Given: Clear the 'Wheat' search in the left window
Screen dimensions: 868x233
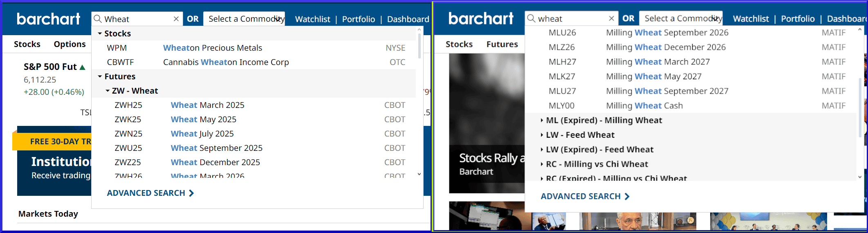Looking at the screenshot, I should tap(176, 19).
